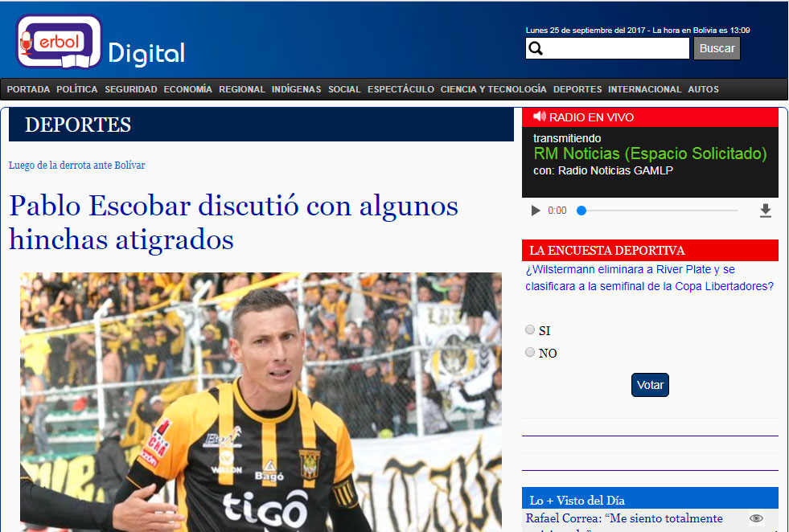This screenshot has height=532, width=789.
Task: Open the Pablo Escobar article photo
Action: pyautogui.click(x=261, y=402)
